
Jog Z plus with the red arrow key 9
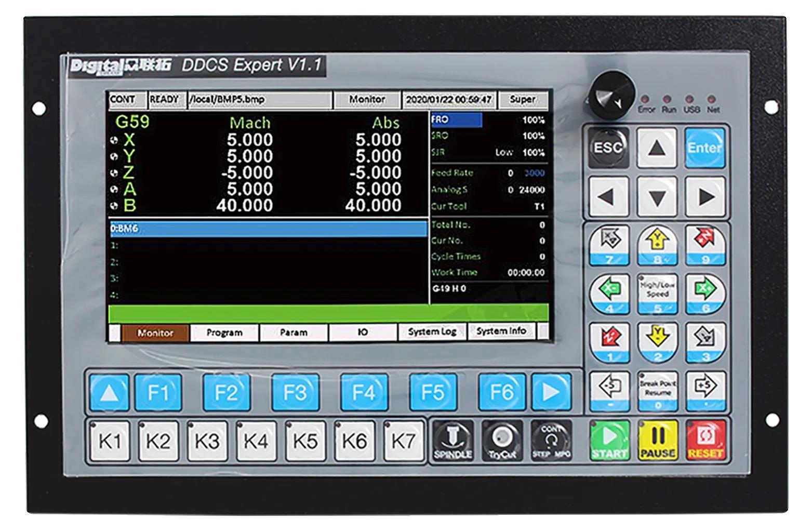click(x=705, y=245)
